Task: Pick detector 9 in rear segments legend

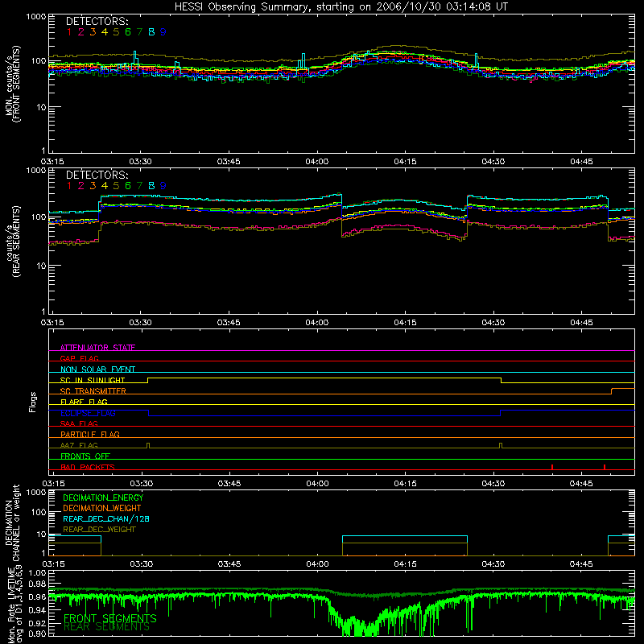Action: coord(163,186)
